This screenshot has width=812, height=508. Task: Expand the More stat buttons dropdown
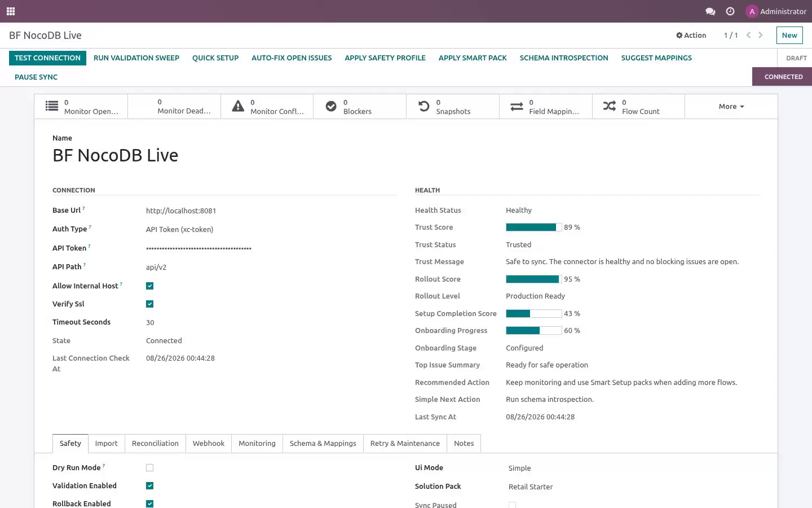(x=731, y=107)
